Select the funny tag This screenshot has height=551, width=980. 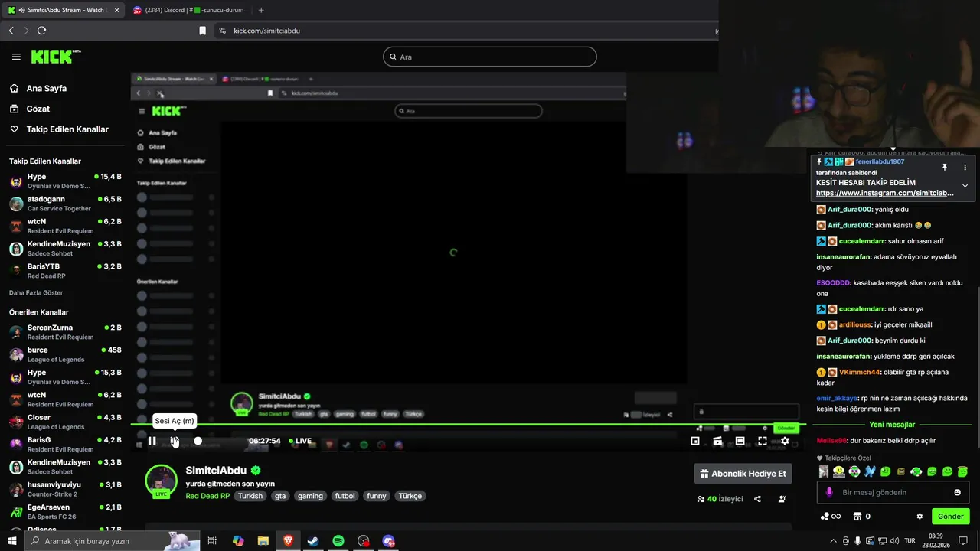click(377, 496)
